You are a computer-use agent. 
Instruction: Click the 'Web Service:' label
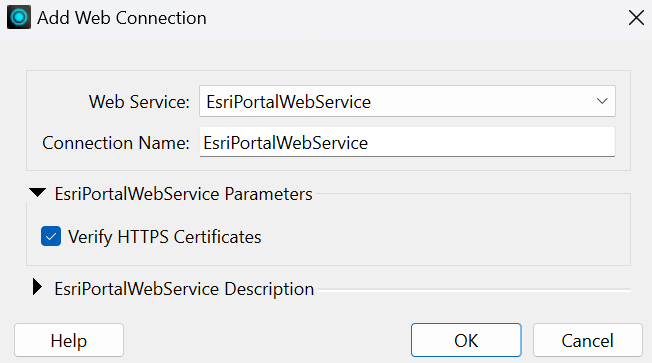click(x=139, y=102)
